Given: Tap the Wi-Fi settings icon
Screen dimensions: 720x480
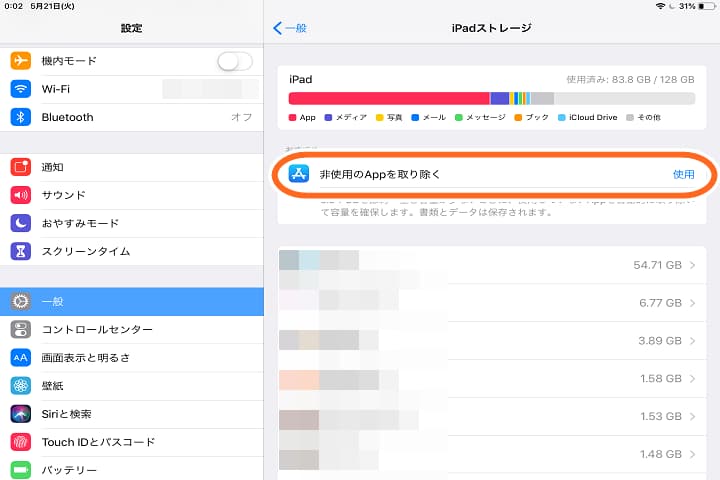Looking at the screenshot, I should [x=21, y=89].
